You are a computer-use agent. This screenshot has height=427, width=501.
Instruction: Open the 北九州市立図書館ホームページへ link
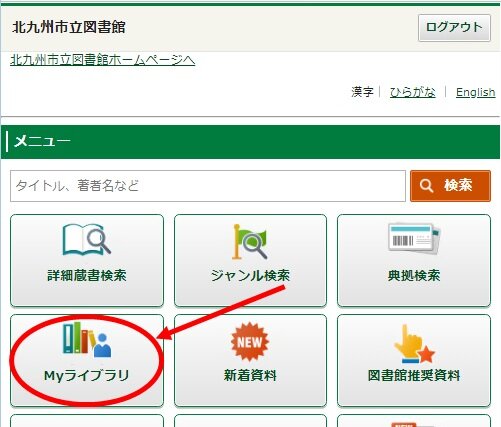pos(103,60)
